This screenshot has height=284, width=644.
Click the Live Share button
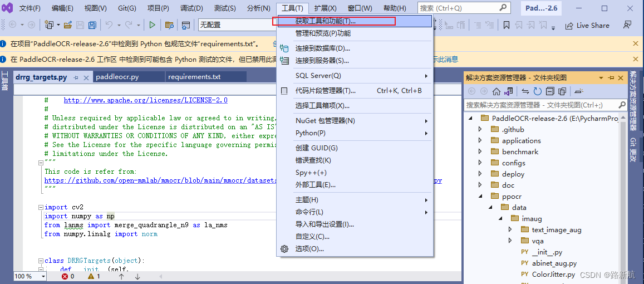pos(587,26)
